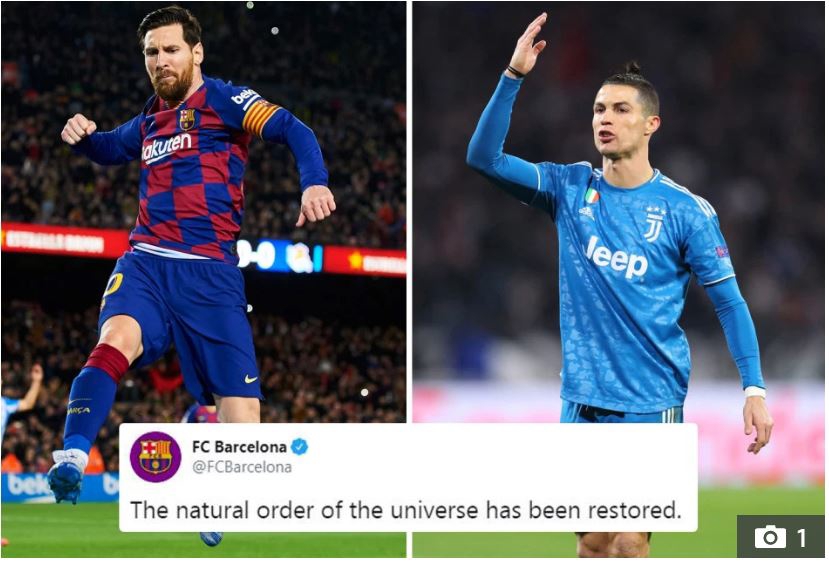
Task: Click the gallery count number 1
Action: (802, 538)
